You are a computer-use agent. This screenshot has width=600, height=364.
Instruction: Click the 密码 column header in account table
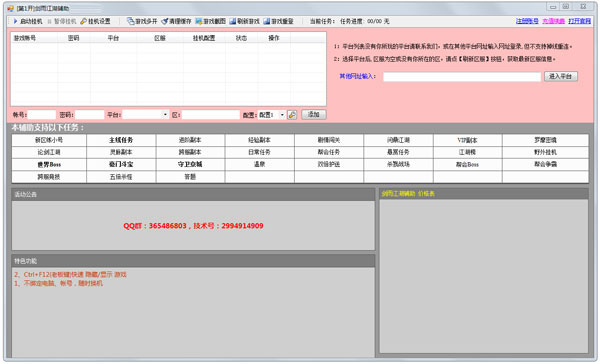point(74,38)
